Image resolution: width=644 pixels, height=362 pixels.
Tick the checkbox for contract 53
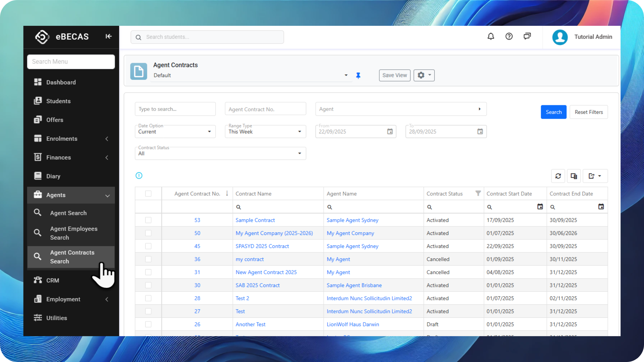tap(148, 220)
